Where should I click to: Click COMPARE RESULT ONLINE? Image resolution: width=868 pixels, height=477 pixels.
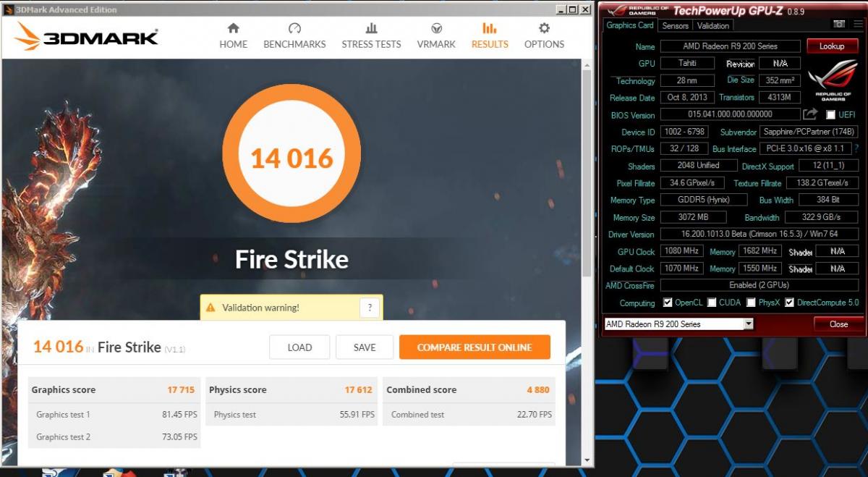[x=475, y=347]
